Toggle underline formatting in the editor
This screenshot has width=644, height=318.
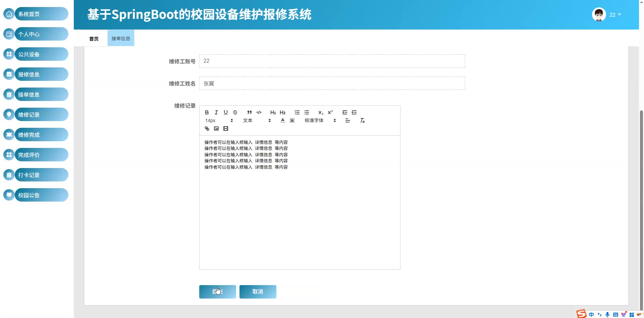(226, 112)
